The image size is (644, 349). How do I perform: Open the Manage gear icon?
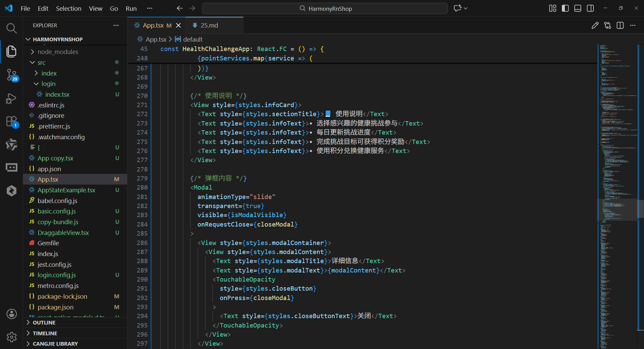(11, 337)
